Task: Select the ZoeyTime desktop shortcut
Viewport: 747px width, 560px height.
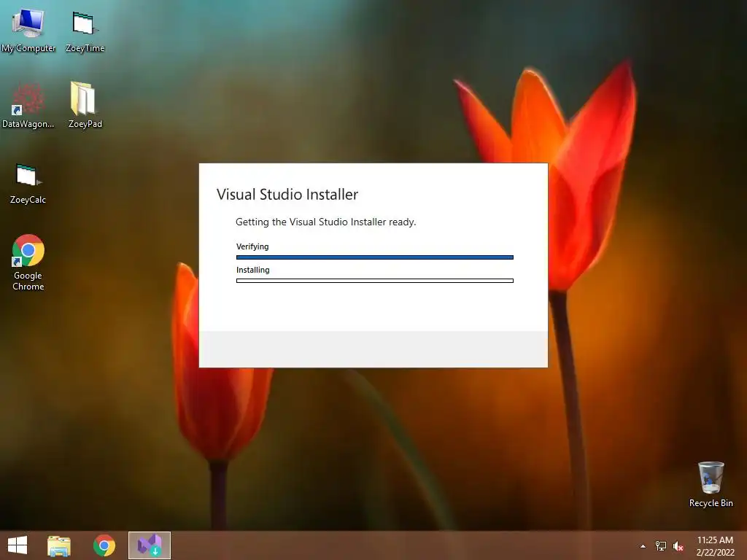Action: [x=85, y=31]
